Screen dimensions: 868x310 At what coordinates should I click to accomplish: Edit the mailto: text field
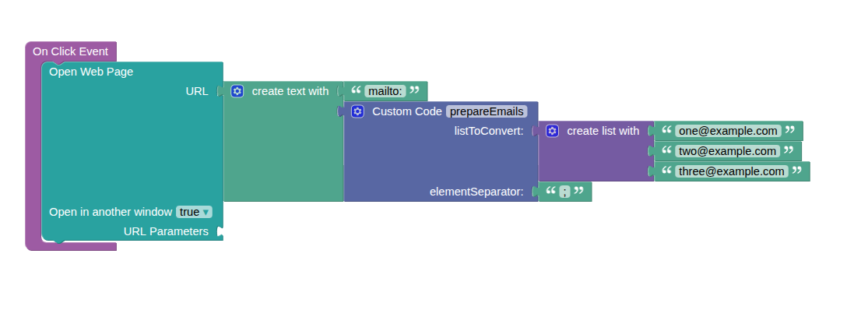[x=385, y=91]
